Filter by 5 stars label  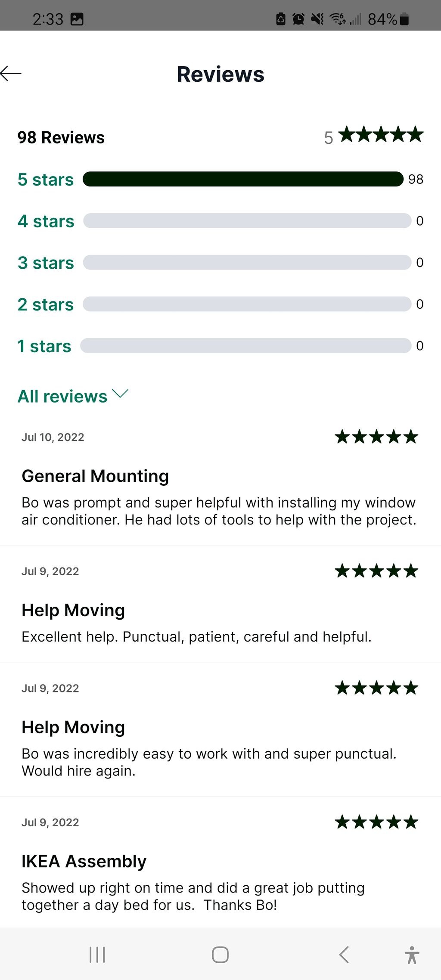[46, 180]
